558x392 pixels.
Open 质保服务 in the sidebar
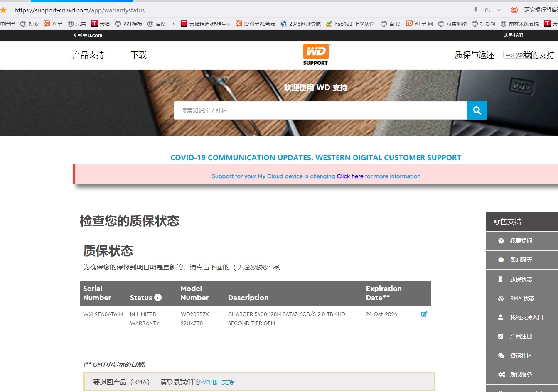coord(522,375)
